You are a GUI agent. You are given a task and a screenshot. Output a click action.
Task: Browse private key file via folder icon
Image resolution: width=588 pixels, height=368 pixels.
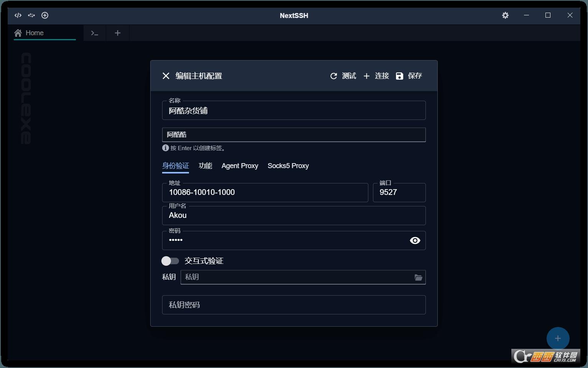[x=418, y=277]
